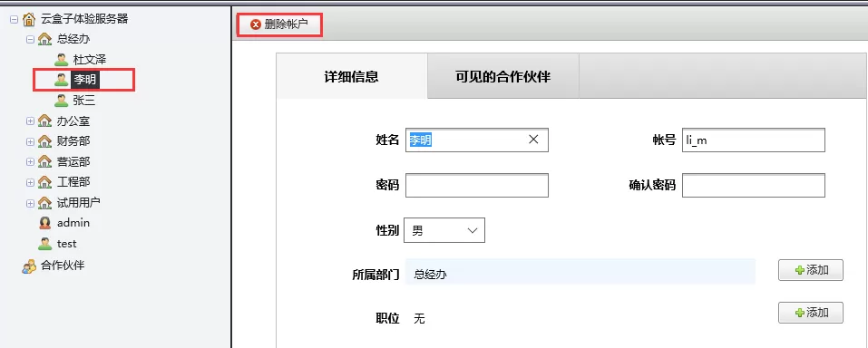Select the admin account in the tree
Screen dimensions: 868x348
coord(73,223)
